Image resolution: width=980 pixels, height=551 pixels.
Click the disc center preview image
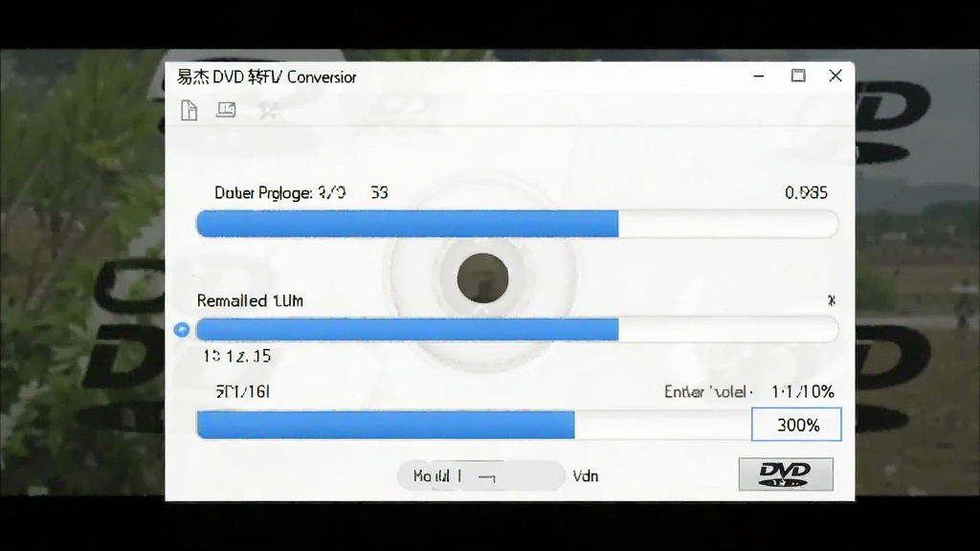click(482, 278)
